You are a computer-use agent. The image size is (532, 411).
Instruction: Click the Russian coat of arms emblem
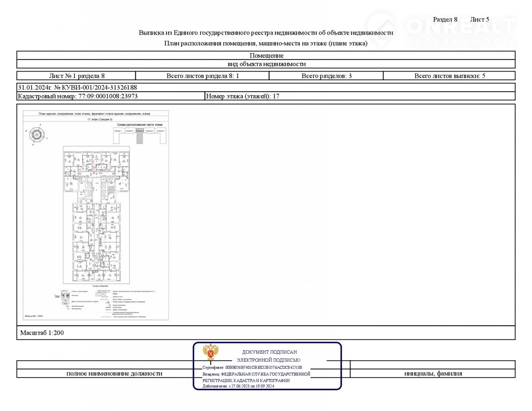point(211,352)
